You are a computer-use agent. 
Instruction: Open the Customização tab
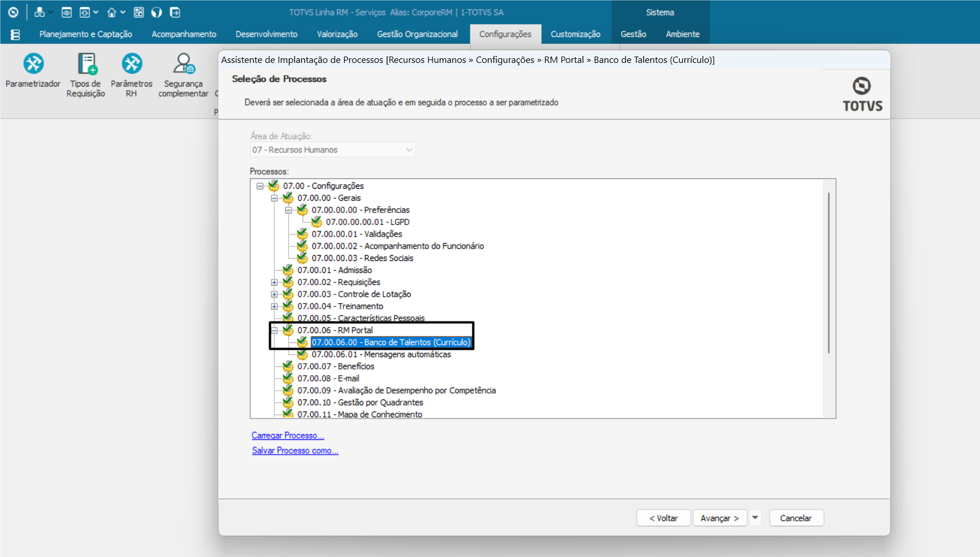tap(575, 34)
